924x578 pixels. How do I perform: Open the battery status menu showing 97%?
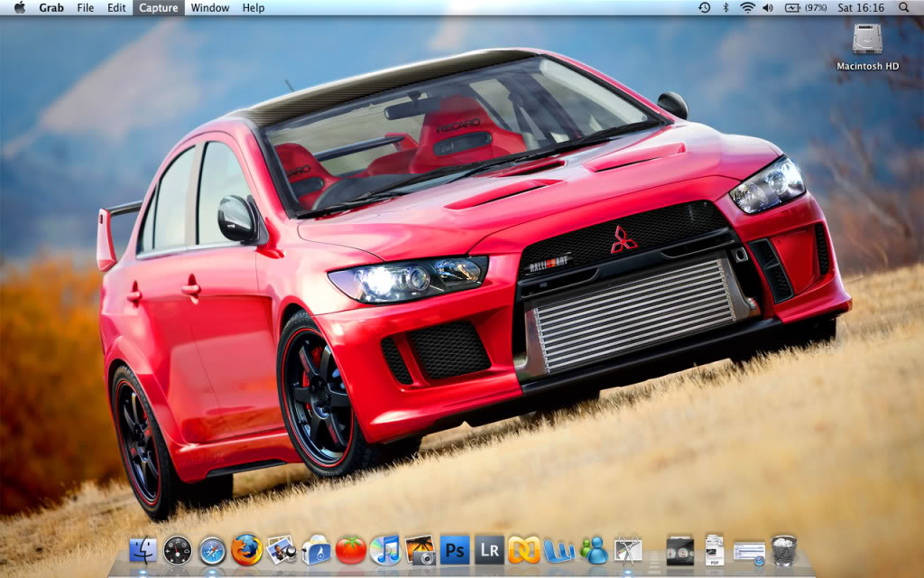[803, 8]
